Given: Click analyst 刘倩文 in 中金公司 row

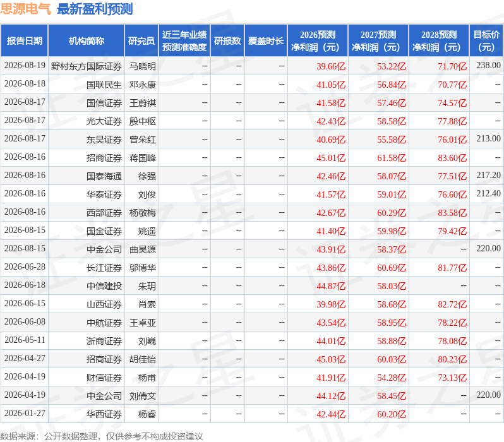Looking at the screenshot, I should pos(142,396).
